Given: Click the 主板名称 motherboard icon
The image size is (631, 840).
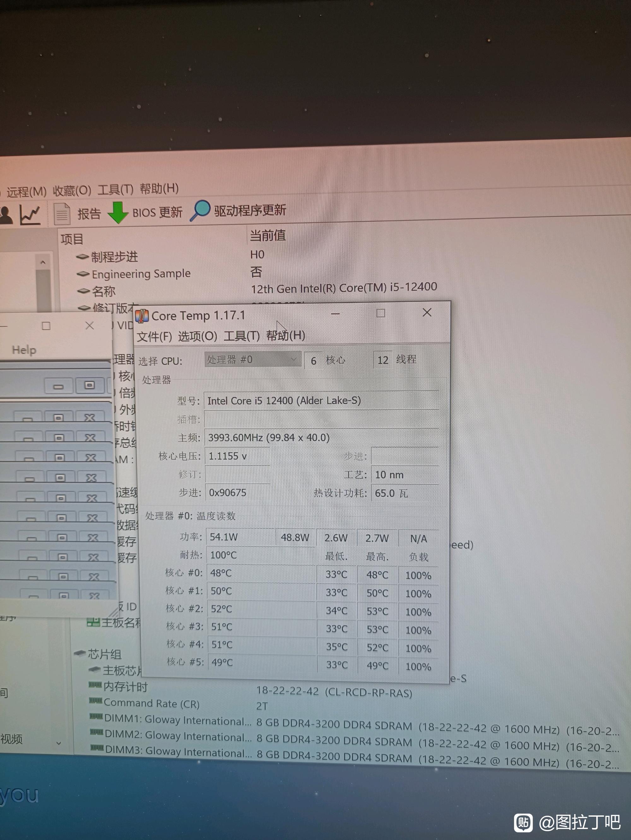Looking at the screenshot, I should (93, 622).
